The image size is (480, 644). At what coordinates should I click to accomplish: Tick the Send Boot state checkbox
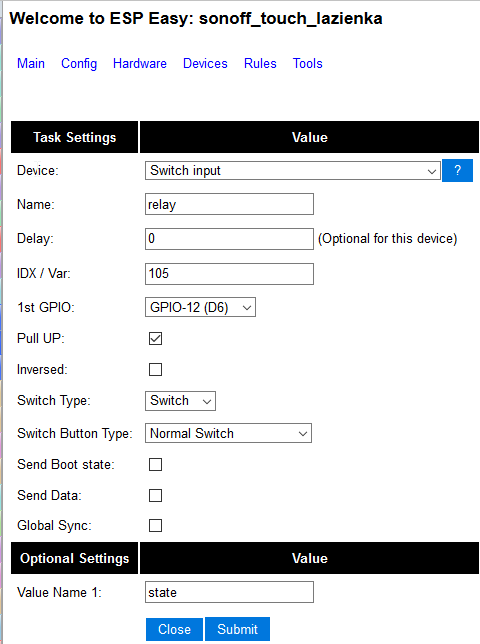155,465
